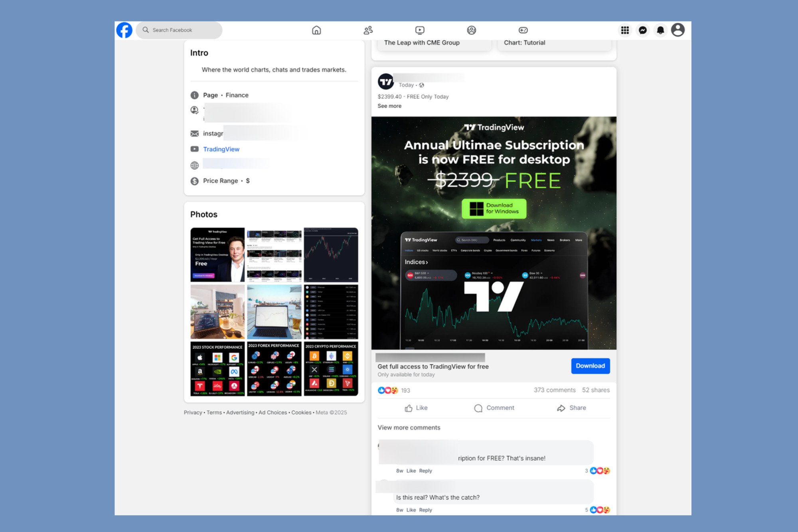Open the Comment option on the post

coord(494,407)
